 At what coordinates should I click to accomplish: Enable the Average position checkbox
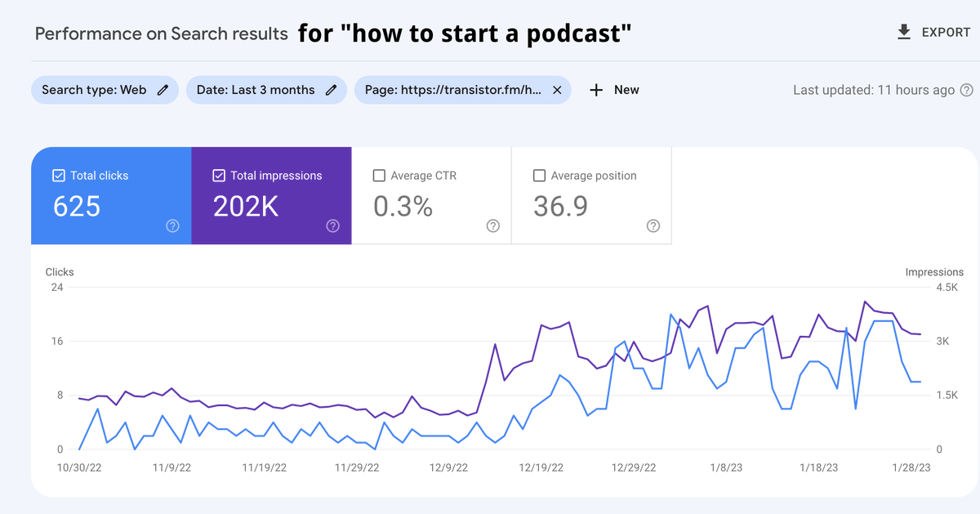pos(539,176)
